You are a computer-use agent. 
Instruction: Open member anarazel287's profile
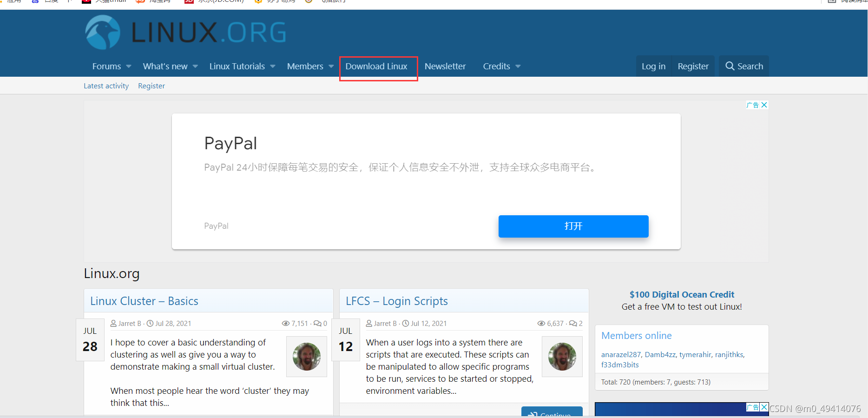[621, 355]
